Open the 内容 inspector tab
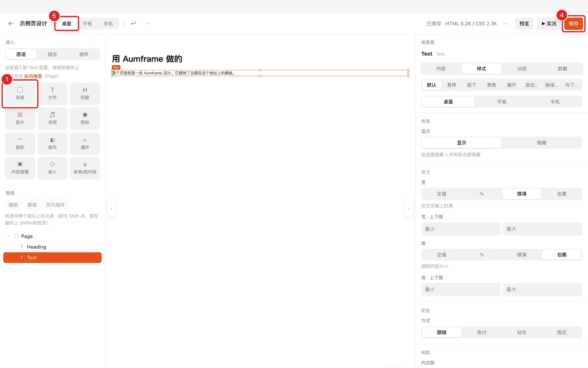Screen dimensions: 588x368 click(x=441, y=69)
